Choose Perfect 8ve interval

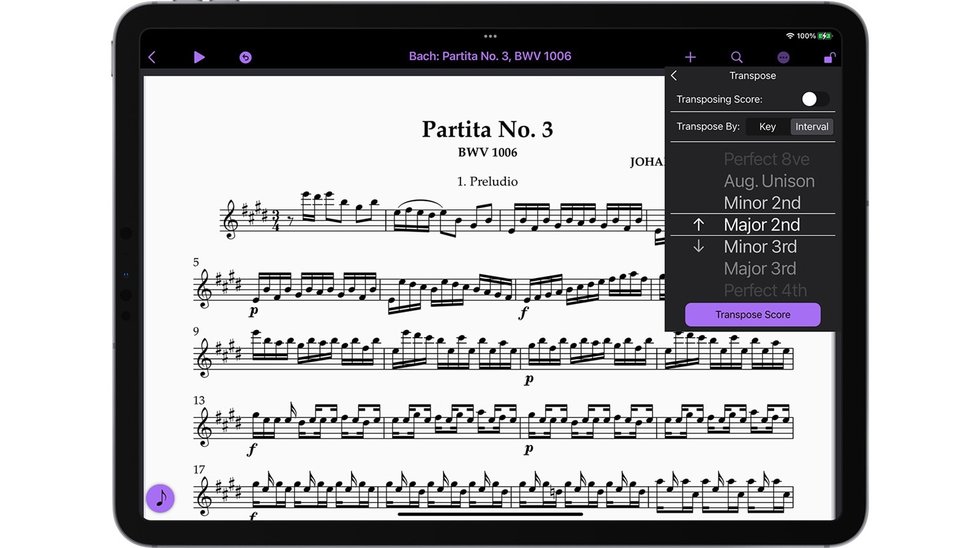[x=767, y=159]
